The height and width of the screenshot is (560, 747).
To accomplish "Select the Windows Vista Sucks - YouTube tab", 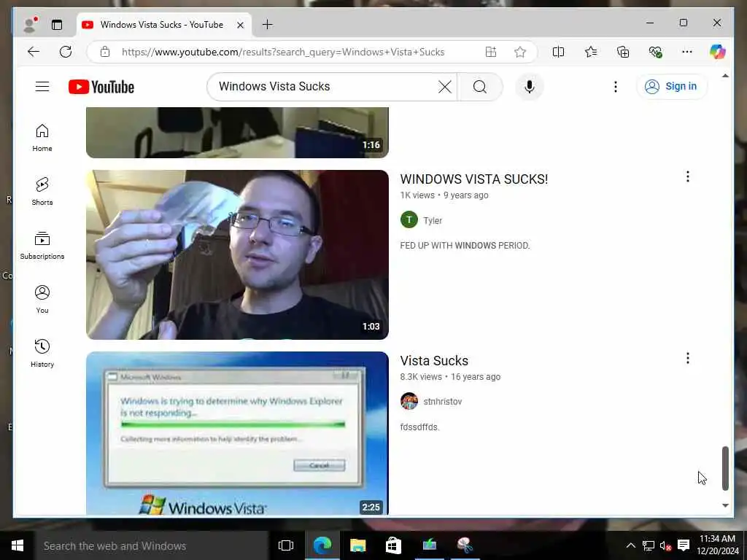I will (163, 25).
